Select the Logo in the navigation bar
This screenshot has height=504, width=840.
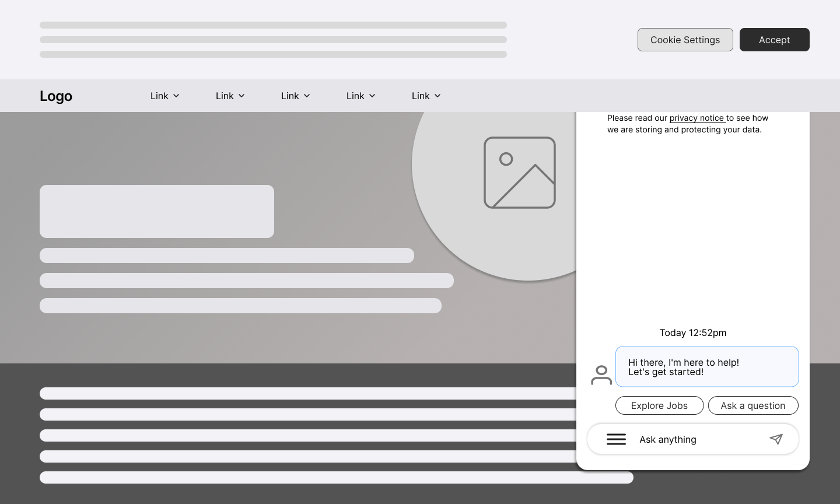pyautogui.click(x=55, y=96)
